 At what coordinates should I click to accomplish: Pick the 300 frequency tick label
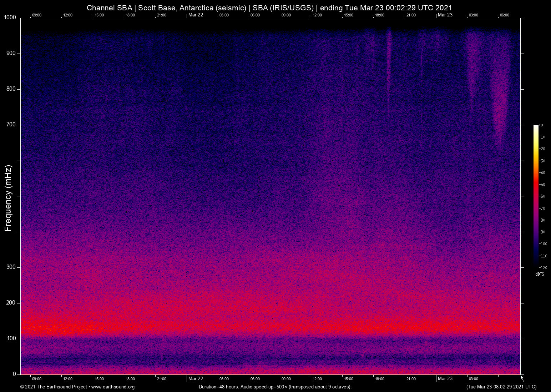(x=11, y=267)
